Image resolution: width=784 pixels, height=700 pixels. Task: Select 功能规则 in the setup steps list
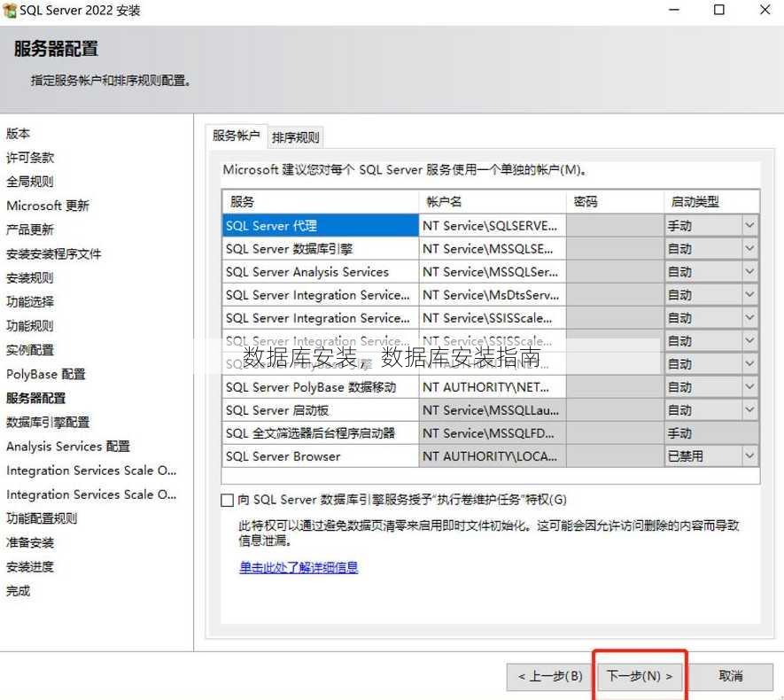click(30, 326)
